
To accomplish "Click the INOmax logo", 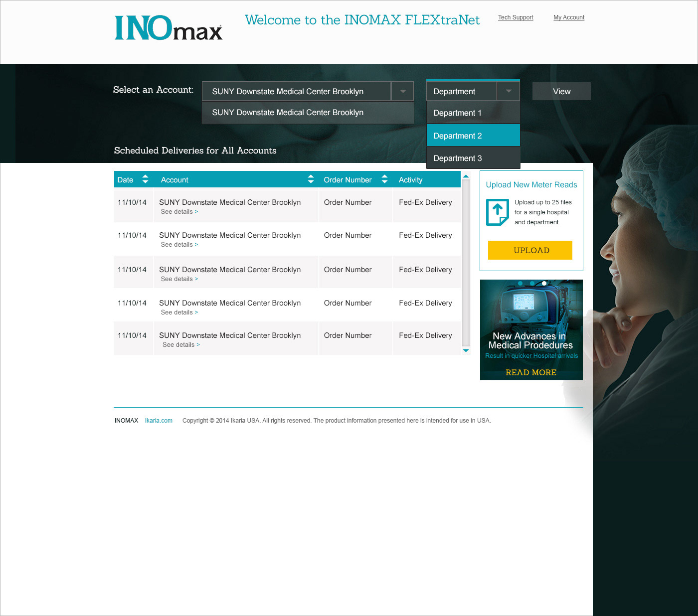I will pyautogui.click(x=169, y=28).
